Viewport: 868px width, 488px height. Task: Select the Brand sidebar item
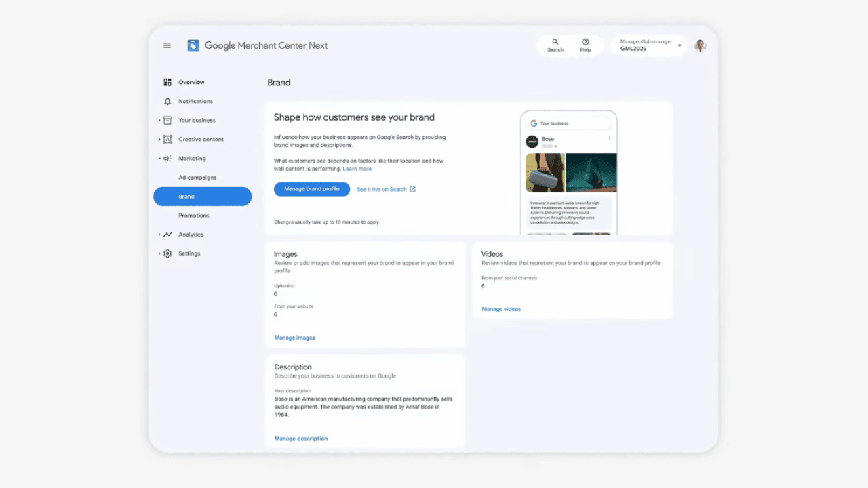[202, 197]
